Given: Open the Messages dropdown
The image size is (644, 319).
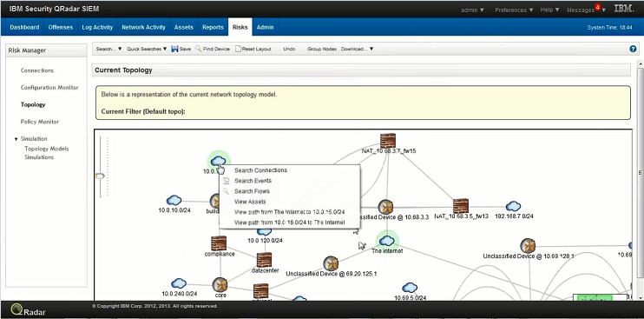Looking at the screenshot, I should pos(586,10).
